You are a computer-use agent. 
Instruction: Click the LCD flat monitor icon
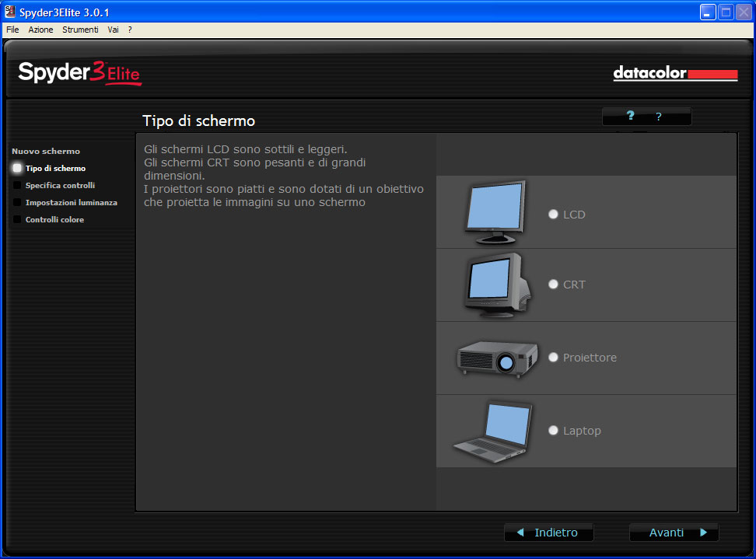[x=495, y=212]
